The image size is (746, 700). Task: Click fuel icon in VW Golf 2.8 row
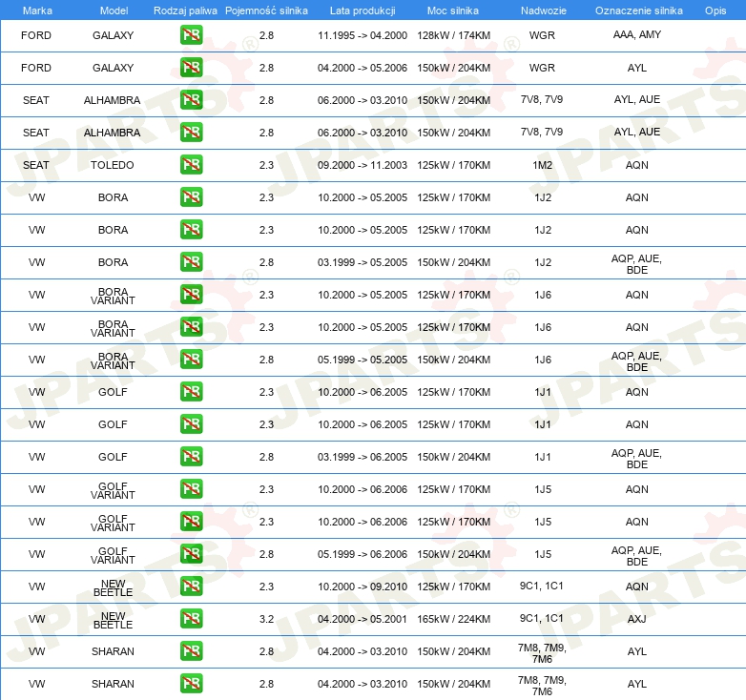click(x=191, y=457)
